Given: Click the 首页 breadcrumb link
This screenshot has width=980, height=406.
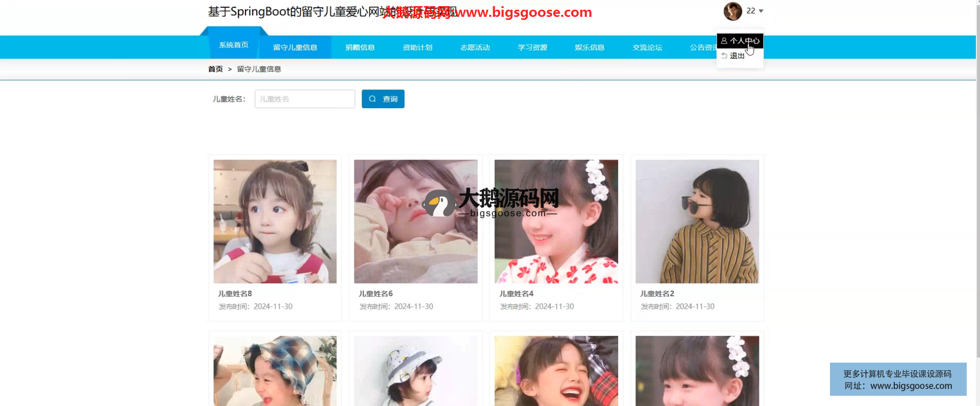Looking at the screenshot, I should coord(215,69).
